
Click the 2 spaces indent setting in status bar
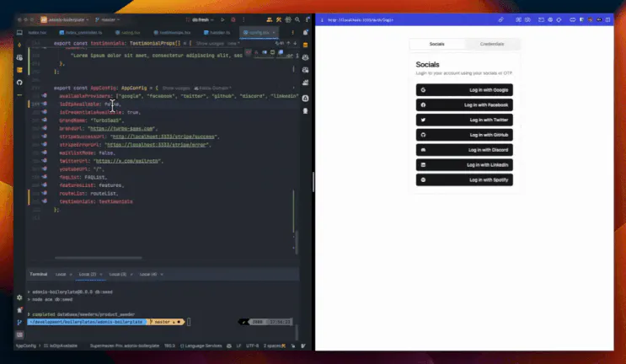(271, 345)
